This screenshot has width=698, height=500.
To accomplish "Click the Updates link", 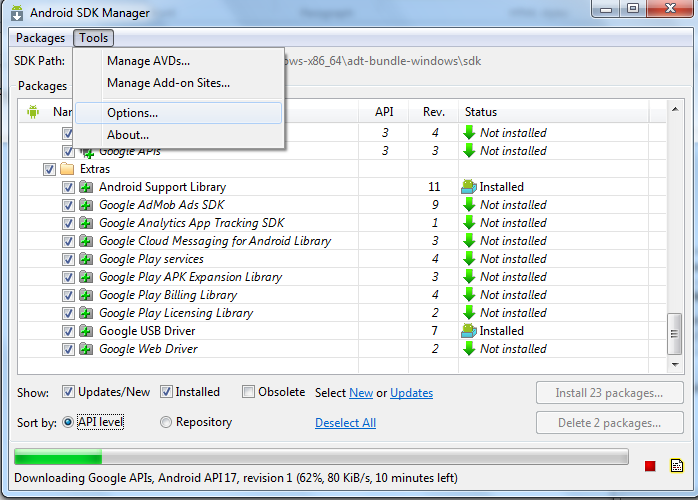I will 411,393.
